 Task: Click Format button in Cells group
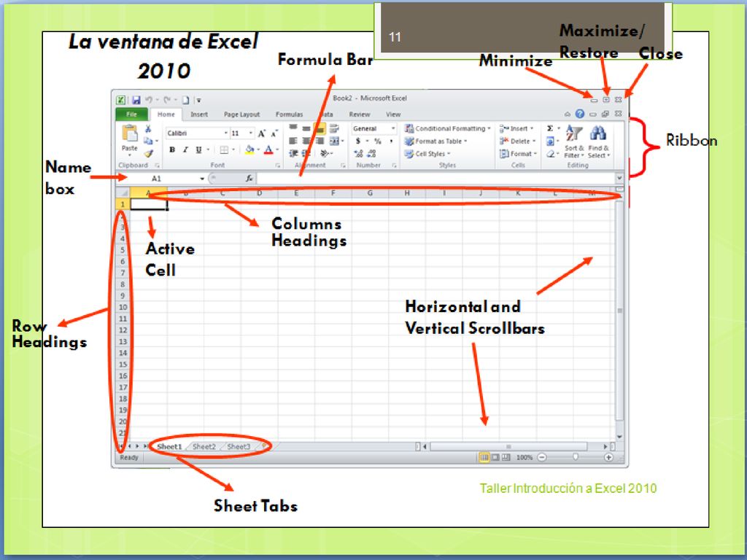518,153
